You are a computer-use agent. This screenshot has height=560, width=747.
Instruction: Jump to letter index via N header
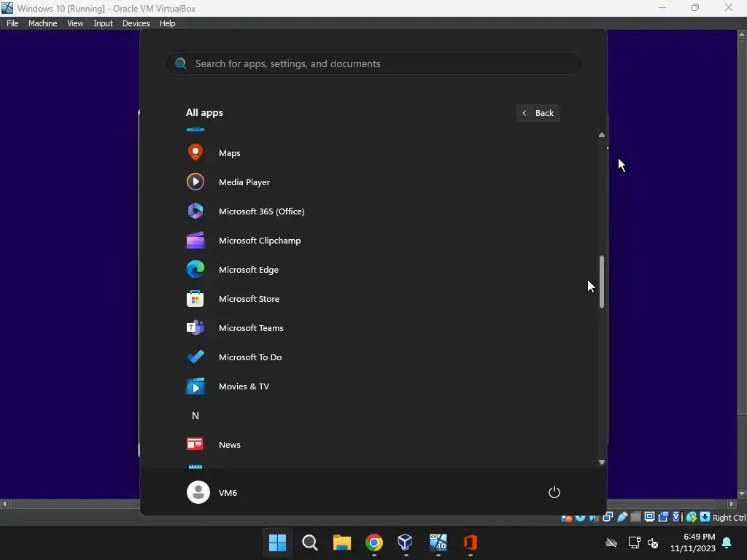pyautogui.click(x=196, y=416)
